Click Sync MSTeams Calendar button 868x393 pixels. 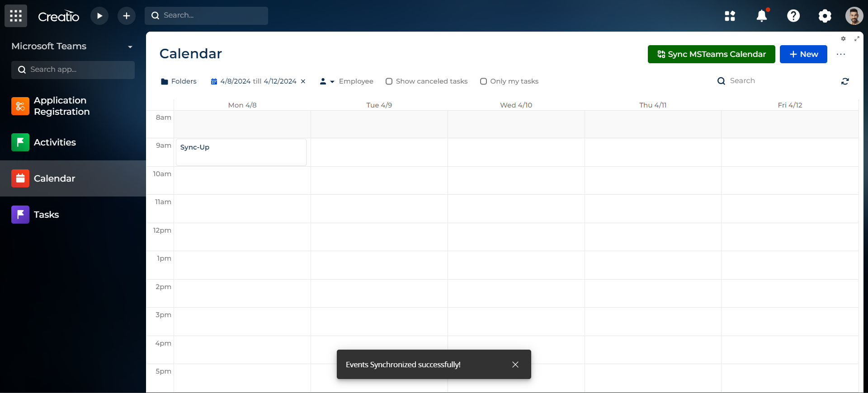(x=711, y=54)
